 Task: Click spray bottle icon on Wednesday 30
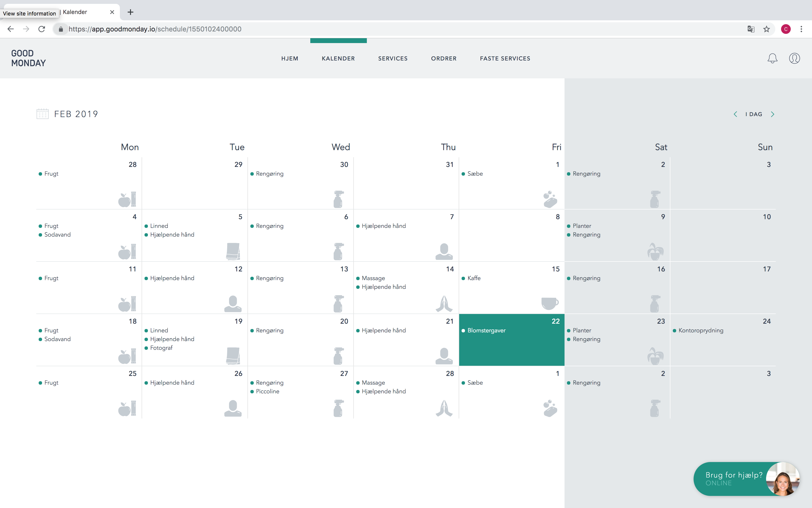(339, 199)
